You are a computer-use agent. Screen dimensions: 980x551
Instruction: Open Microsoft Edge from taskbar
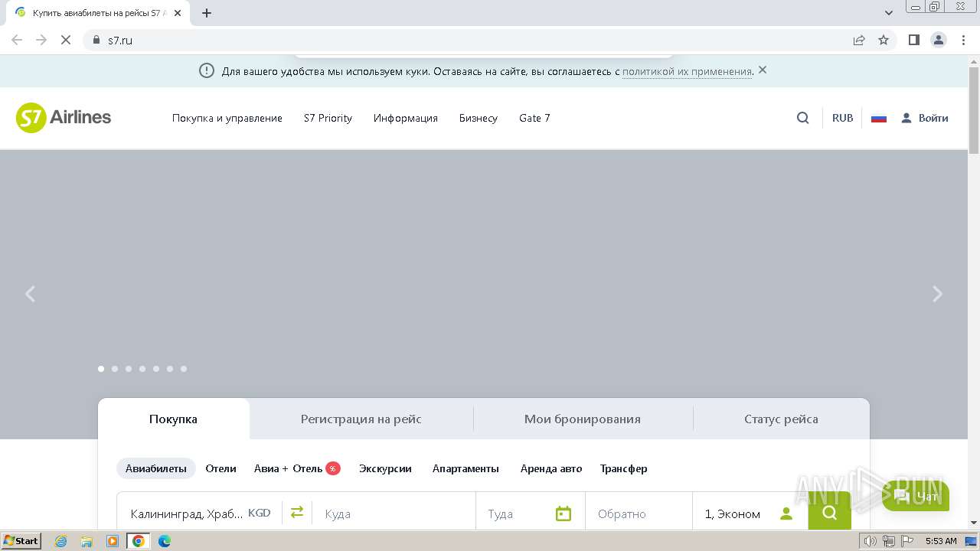165,541
